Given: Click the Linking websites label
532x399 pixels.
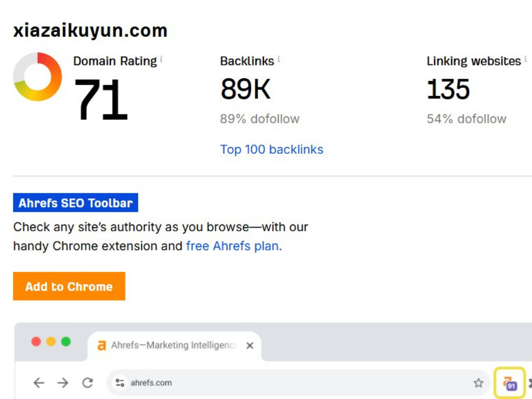Looking at the screenshot, I should [473, 61].
